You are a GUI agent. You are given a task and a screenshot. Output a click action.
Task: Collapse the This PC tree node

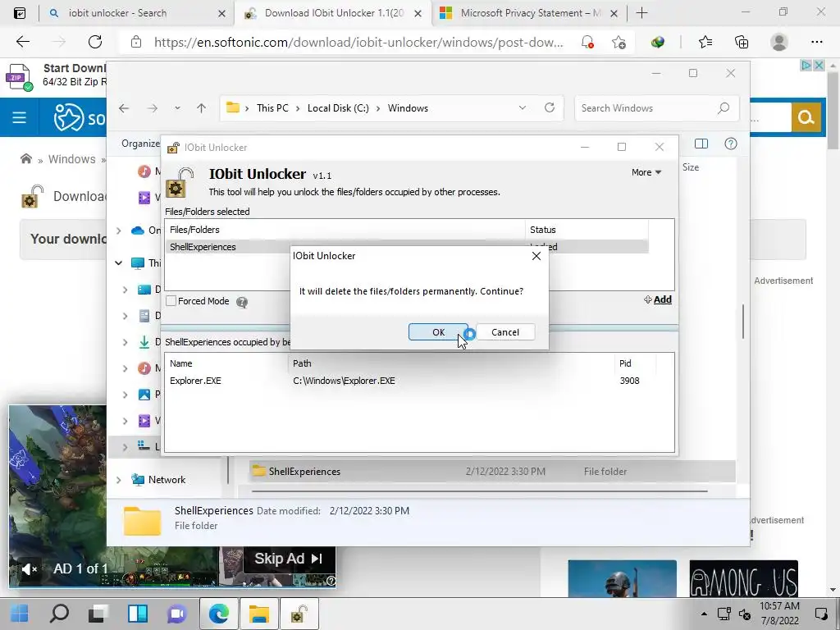[x=119, y=263]
